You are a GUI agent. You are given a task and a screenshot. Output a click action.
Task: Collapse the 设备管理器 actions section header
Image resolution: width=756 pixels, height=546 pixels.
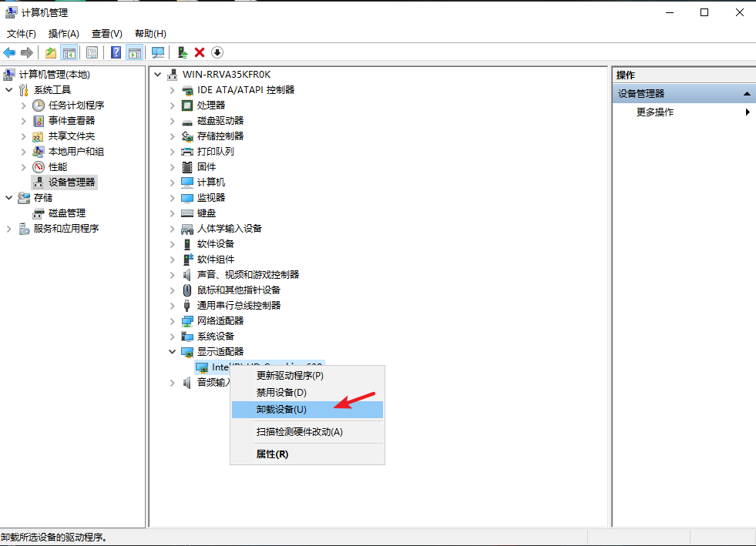point(746,94)
